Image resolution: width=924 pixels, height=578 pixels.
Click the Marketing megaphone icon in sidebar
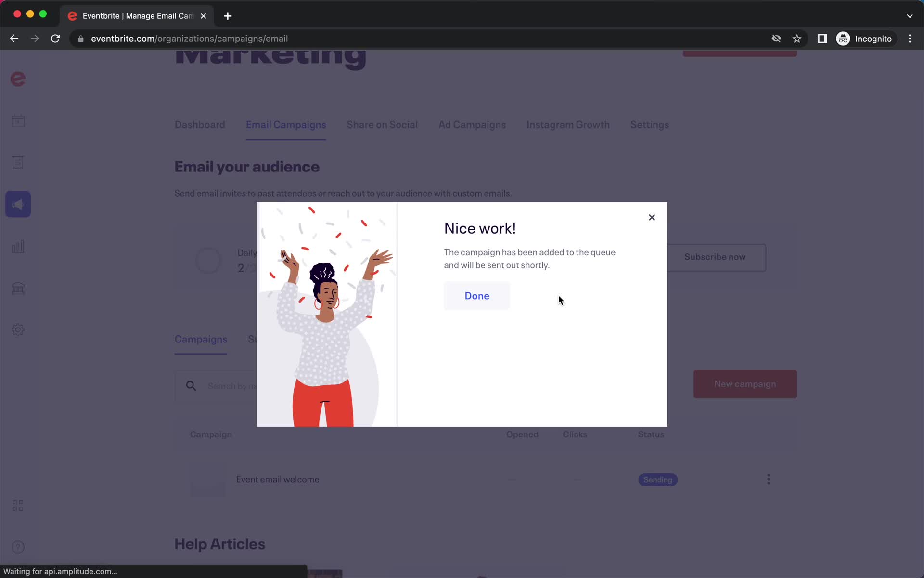pyautogui.click(x=18, y=204)
